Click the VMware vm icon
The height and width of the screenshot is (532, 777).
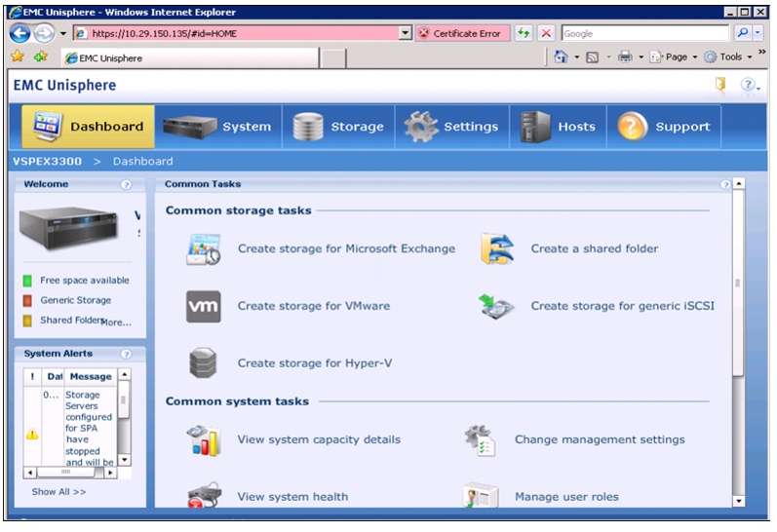click(x=203, y=307)
